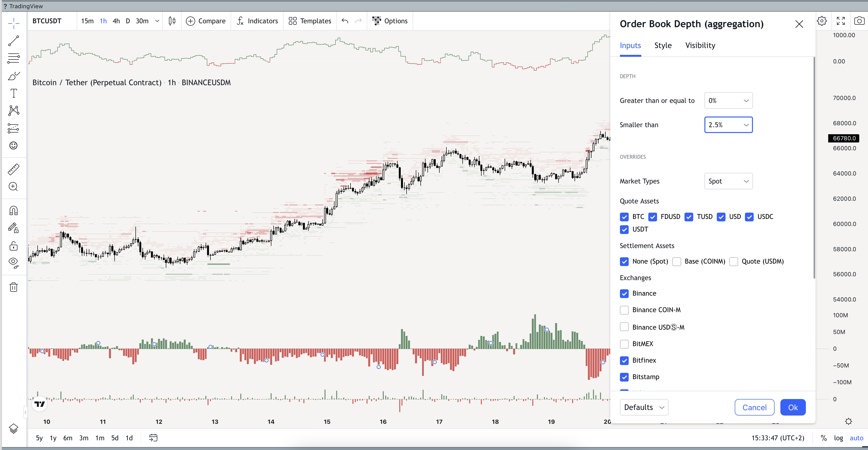The height and width of the screenshot is (450, 868).
Task: Expand the Market Types Spot dropdown
Action: 728,181
